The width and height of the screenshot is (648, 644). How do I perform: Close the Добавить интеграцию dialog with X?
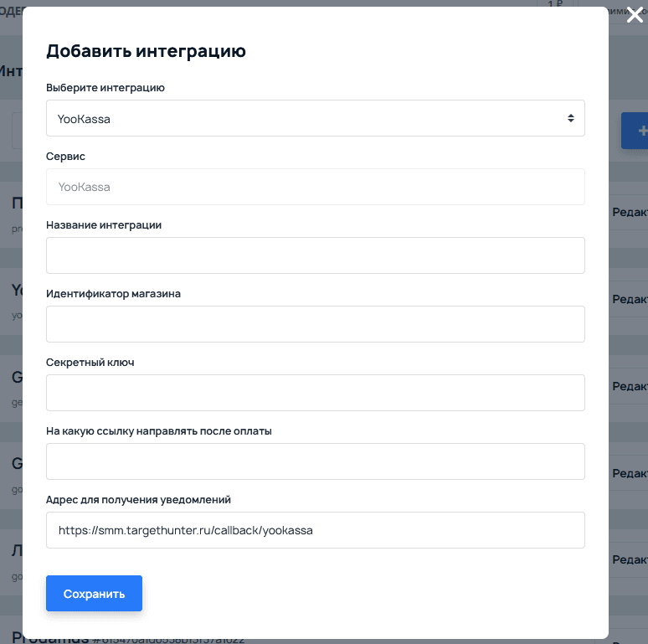pos(635,14)
